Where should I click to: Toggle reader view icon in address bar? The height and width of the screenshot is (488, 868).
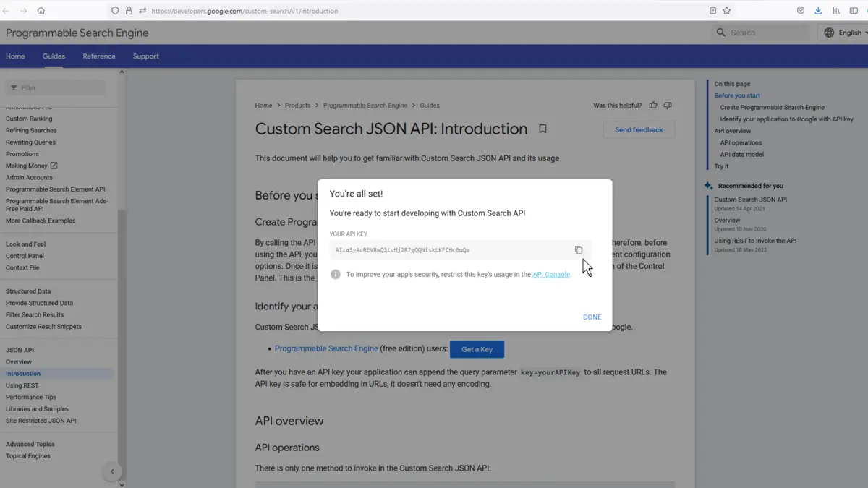click(x=713, y=11)
